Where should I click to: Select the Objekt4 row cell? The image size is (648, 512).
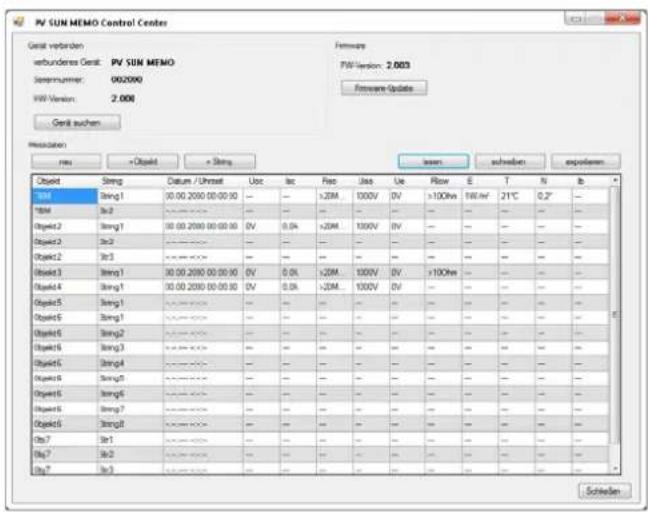coord(65,287)
